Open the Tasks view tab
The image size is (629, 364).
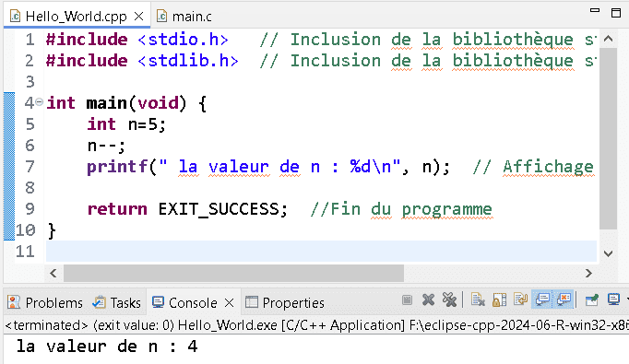[117, 302]
